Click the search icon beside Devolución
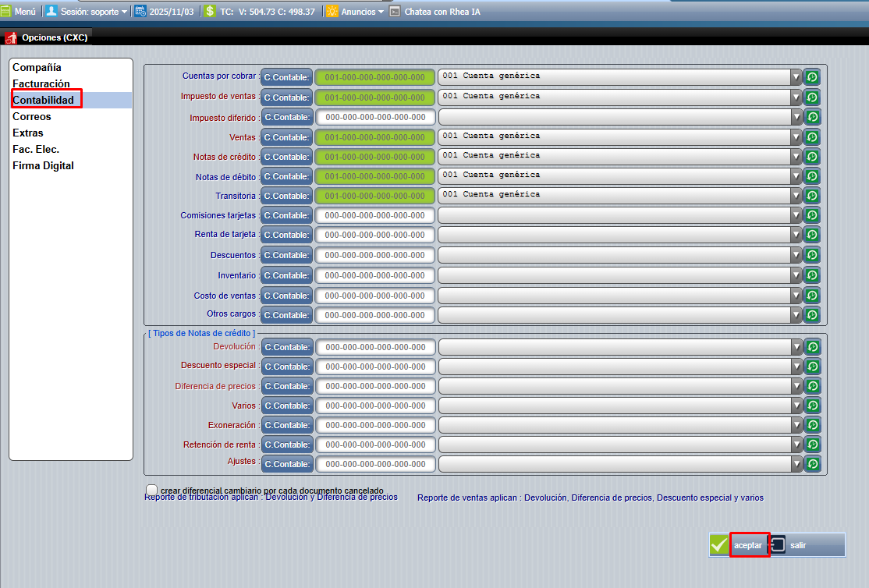The height and width of the screenshot is (588, 869). point(811,347)
